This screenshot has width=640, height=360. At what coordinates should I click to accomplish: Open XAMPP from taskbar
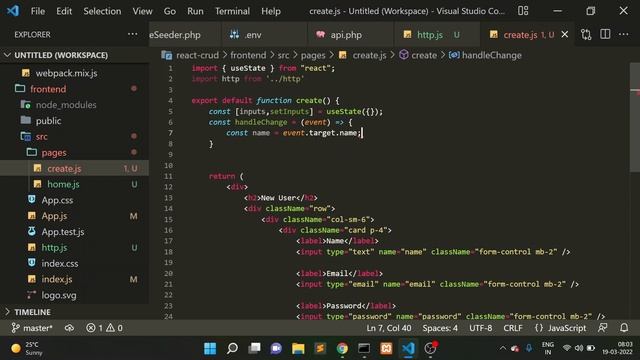[386, 348]
